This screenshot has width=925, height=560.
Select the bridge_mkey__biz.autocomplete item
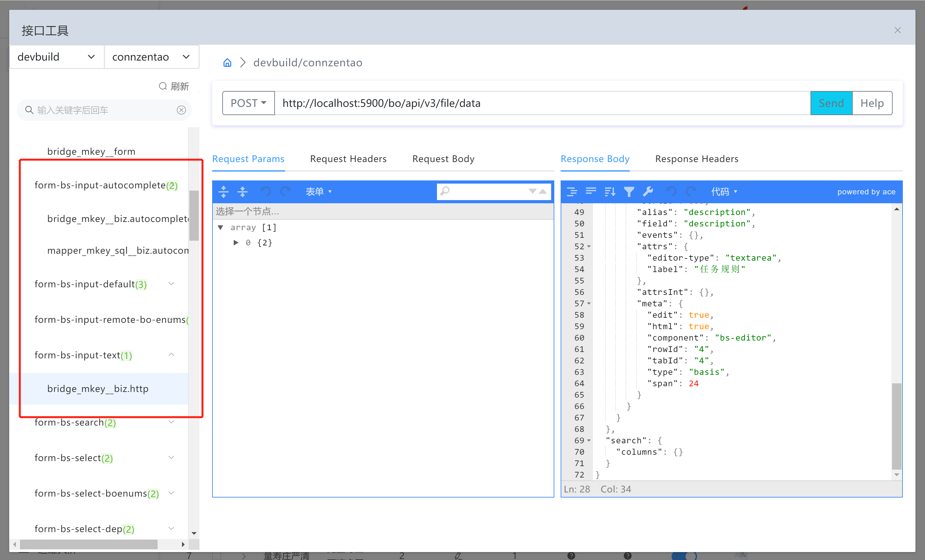[x=118, y=219]
